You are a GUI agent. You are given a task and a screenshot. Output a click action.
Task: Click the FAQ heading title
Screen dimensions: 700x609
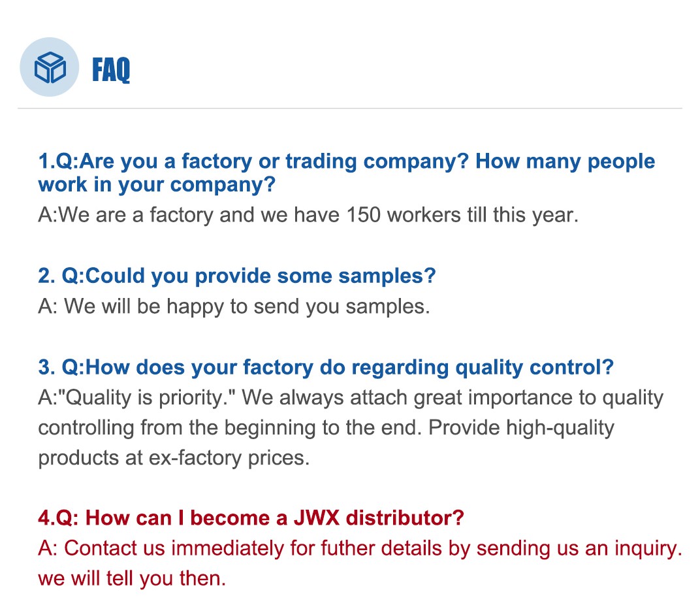click(111, 69)
